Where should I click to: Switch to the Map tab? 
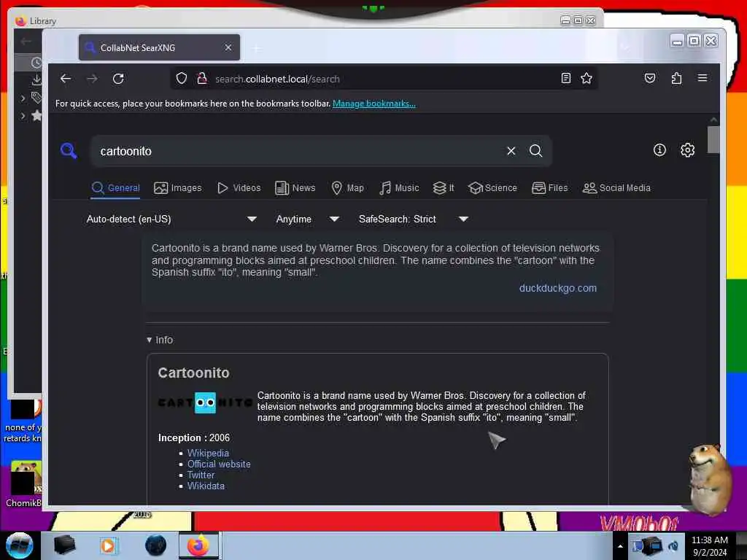(347, 188)
